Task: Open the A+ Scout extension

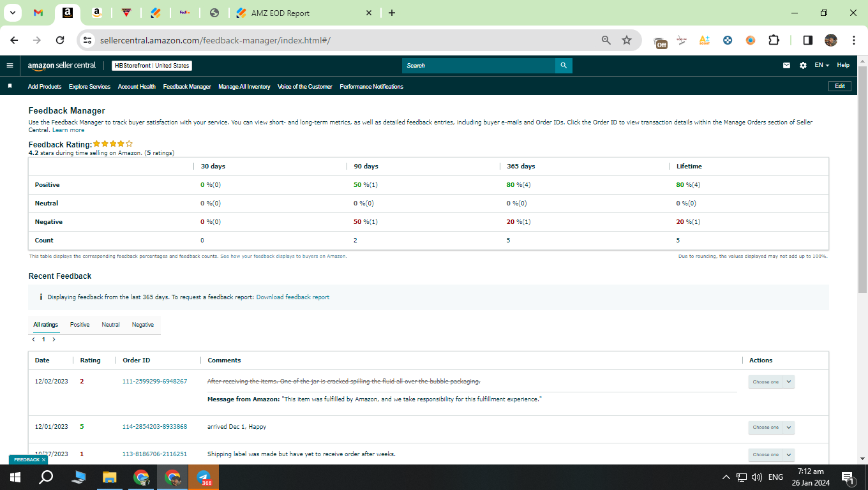Action: (x=705, y=40)
